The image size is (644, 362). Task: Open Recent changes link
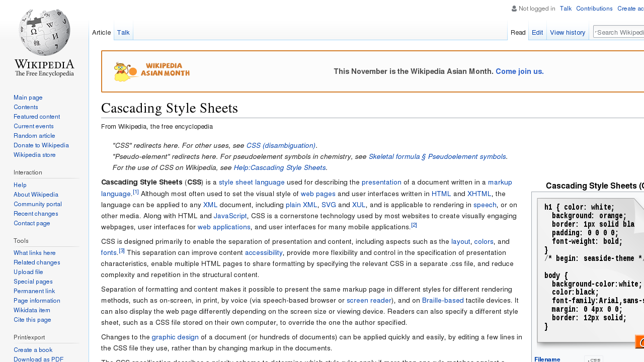[x=36, y=214]
